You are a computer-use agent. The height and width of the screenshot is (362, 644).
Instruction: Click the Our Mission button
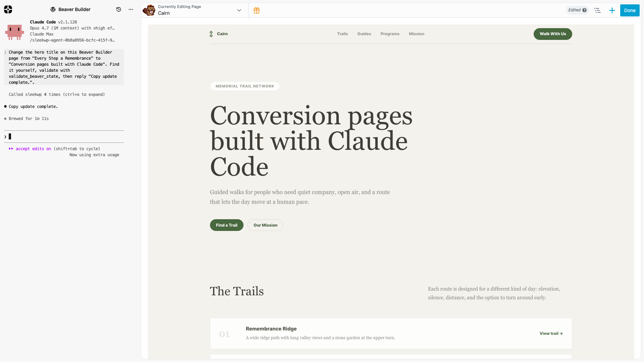266,225
